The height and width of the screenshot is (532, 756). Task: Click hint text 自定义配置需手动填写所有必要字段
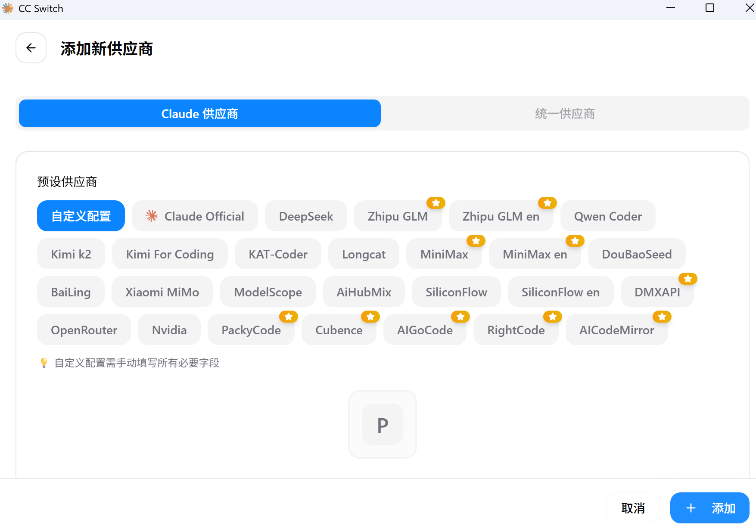point(137,363)
